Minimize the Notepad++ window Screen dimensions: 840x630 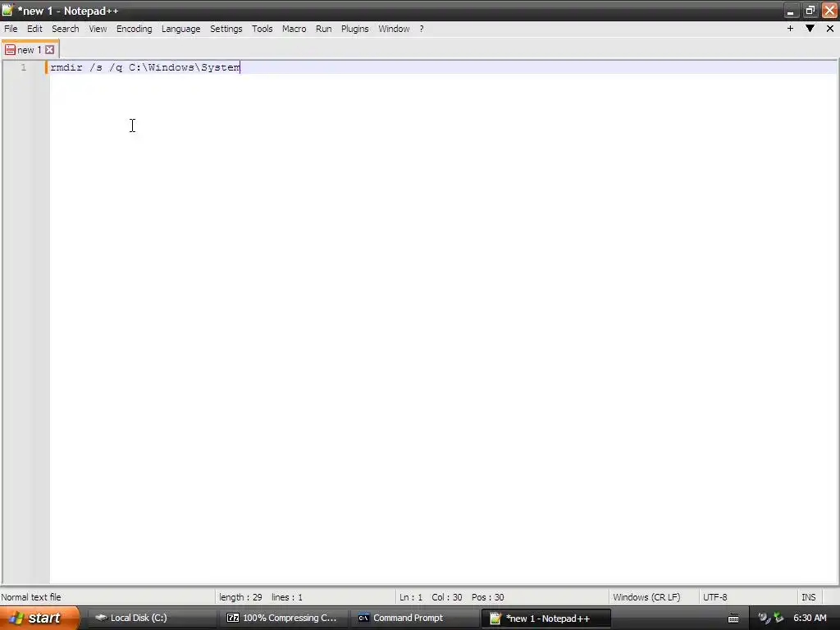pos(790,11)
